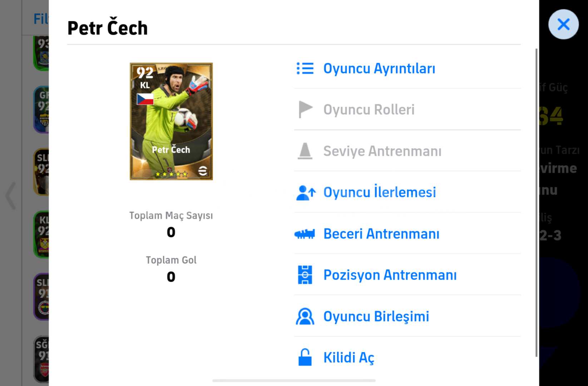Click the flag icon for Oyuncu Rolleri
The height and width of the screenshot is (386, 588).
305,109
